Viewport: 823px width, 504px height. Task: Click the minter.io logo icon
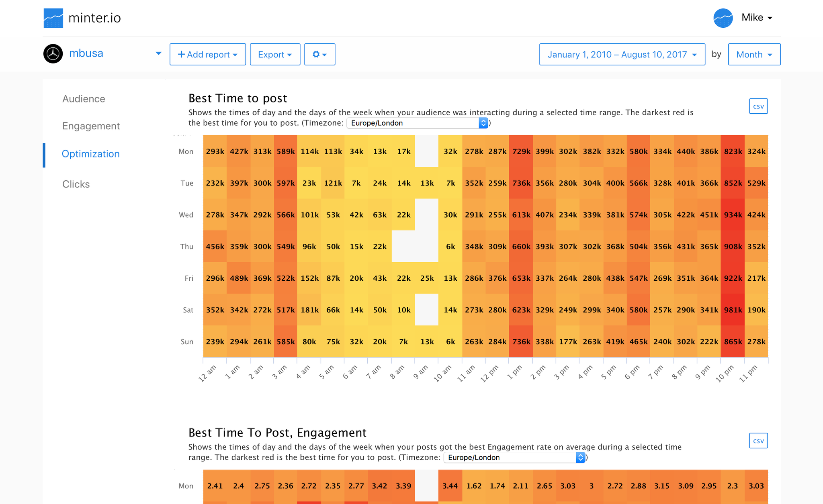53,18
